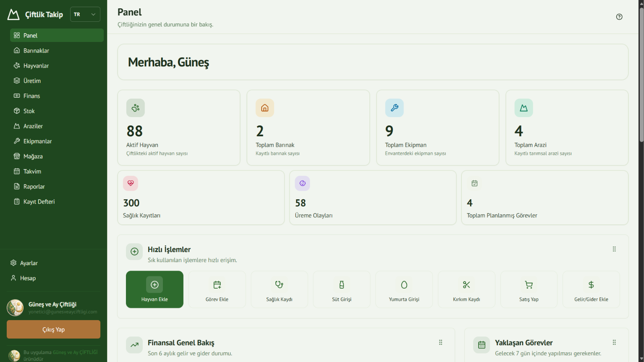This screenshot has width=644, height=362.
Task: Click the Görev Ekle quick action
Action: 217,289
